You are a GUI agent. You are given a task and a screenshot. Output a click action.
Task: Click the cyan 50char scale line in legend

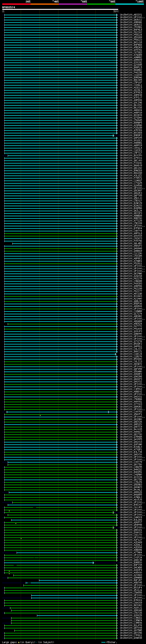click(103, 642)
